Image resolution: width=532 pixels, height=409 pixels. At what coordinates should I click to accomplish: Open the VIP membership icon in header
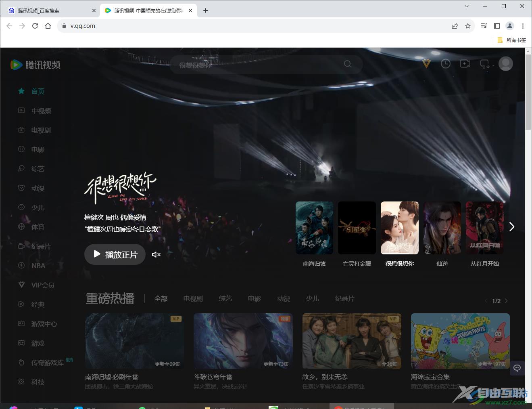click(426, 64)
